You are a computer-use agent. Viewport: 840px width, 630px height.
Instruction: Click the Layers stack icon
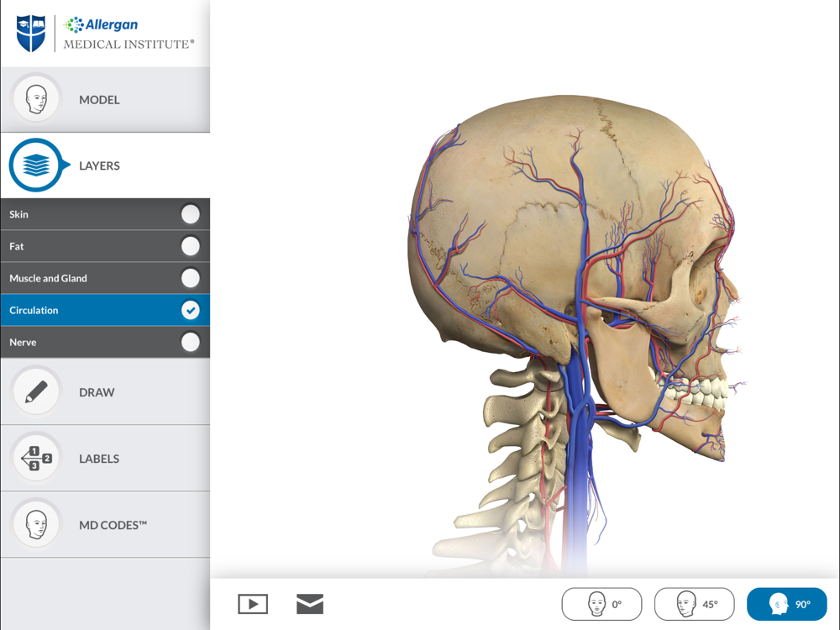click(36, 165)
